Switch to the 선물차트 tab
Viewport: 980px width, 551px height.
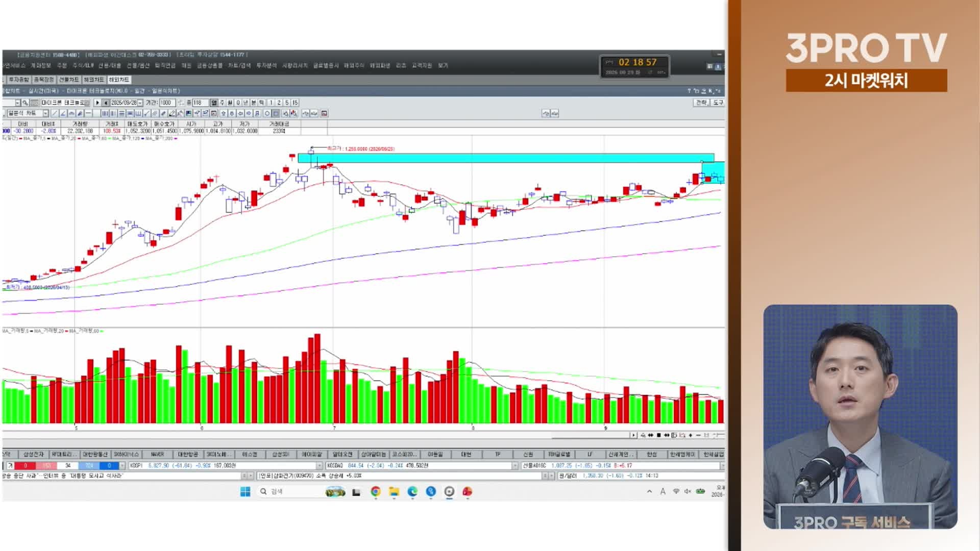pos(68,80)
